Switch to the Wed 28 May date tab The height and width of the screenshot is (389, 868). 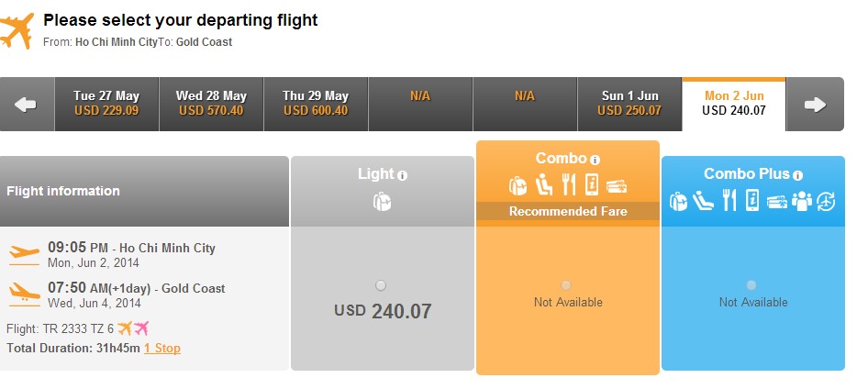coord(211,104)
